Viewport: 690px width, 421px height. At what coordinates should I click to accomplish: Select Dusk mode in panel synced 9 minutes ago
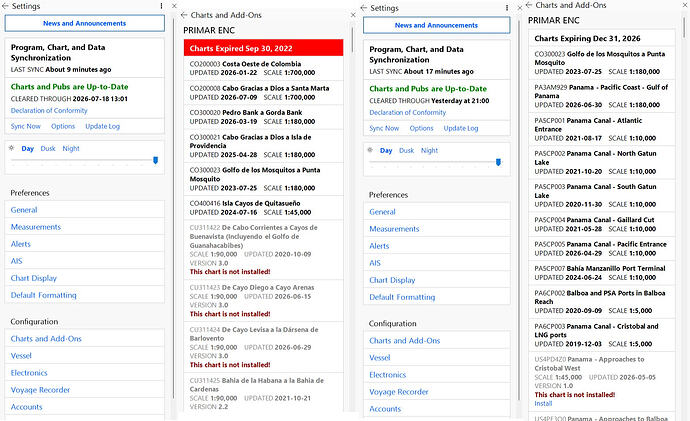click(48, 149)
